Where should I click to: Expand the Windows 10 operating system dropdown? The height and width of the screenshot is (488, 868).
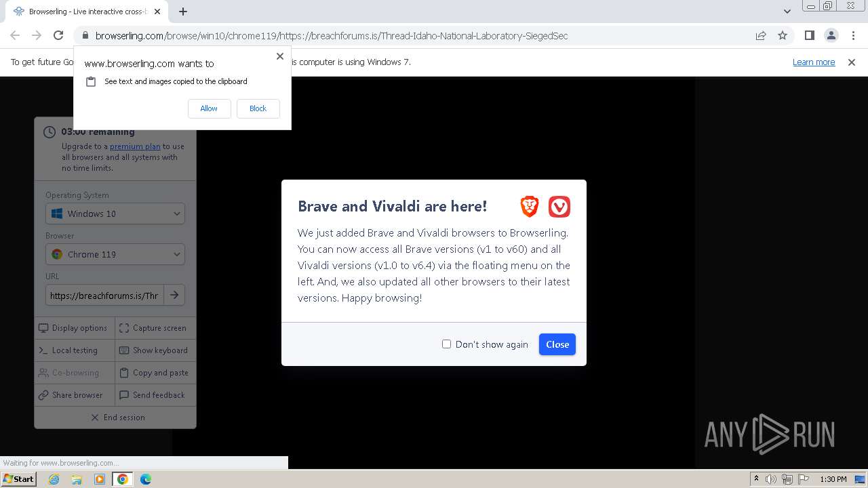tap(115, 213)
